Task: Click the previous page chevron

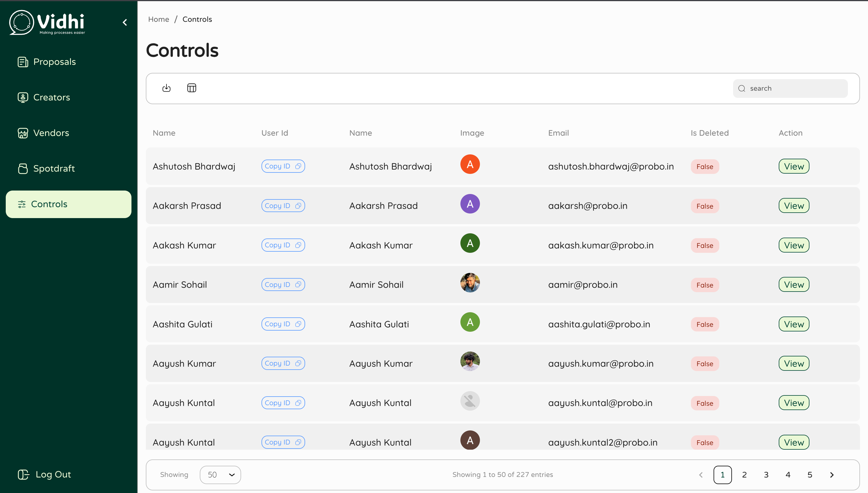Action: click(x=701, y=475)
